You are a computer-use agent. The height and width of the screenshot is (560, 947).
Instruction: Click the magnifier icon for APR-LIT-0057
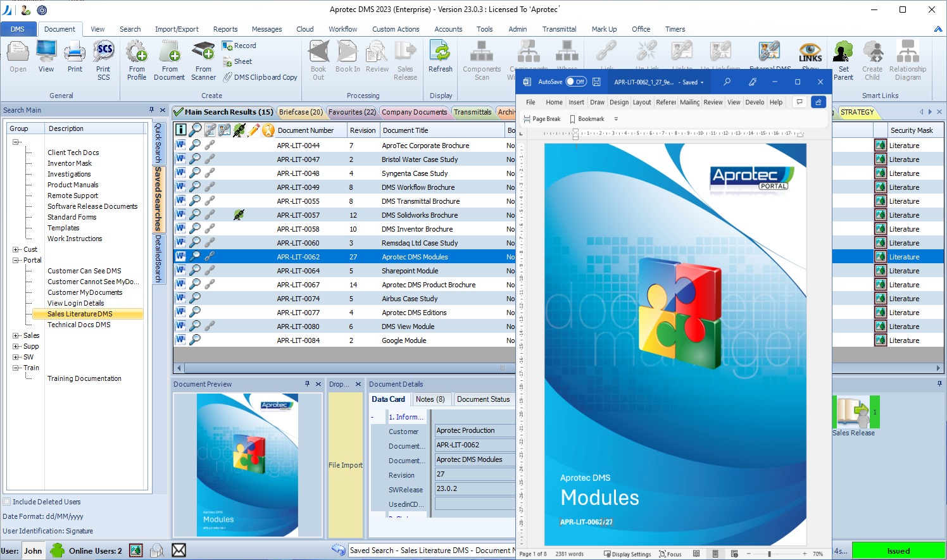point(196,215)
